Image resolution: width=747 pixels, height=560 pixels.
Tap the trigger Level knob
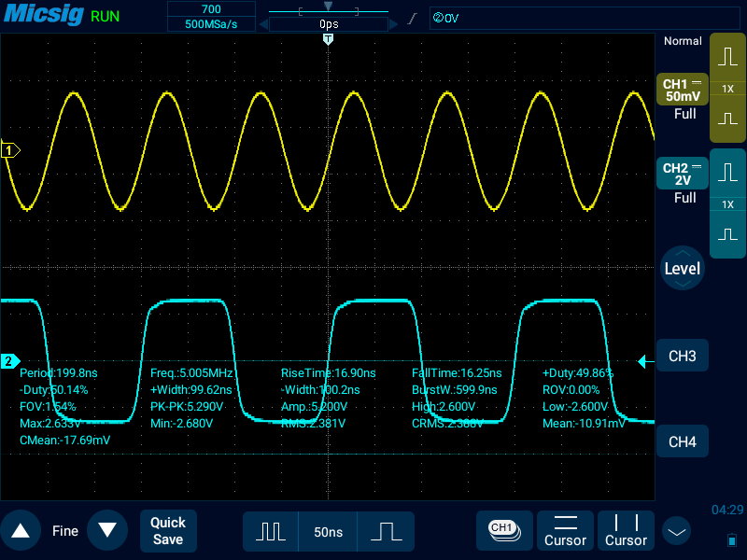683,268
